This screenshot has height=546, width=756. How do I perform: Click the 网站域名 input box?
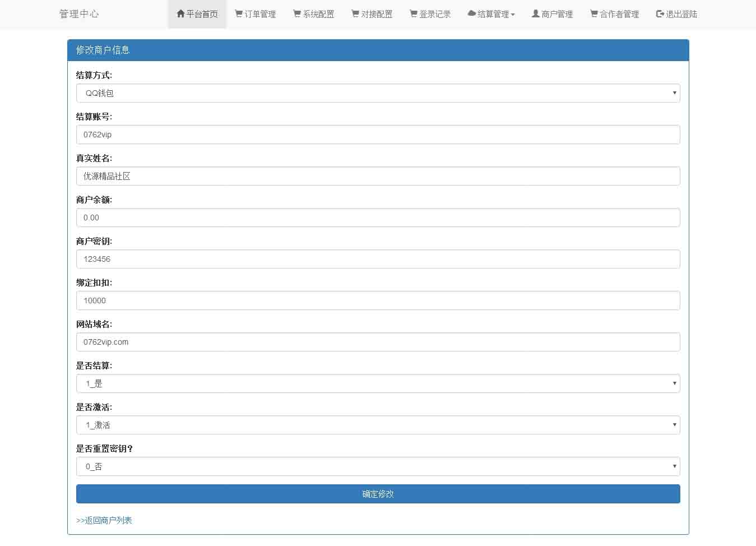(378, 342)
